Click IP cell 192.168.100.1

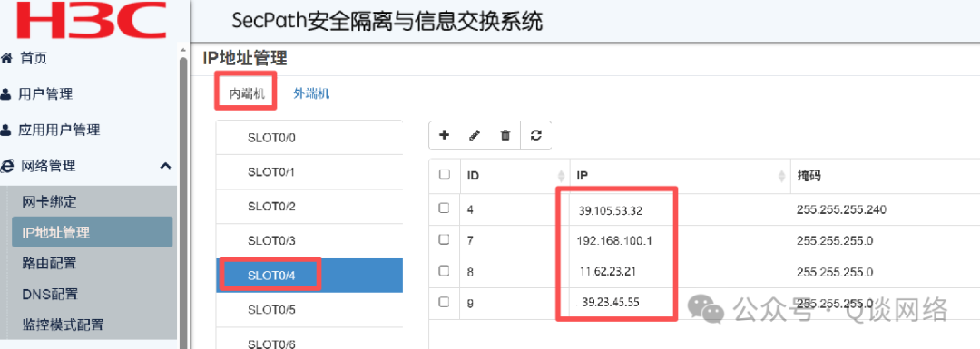614,240
